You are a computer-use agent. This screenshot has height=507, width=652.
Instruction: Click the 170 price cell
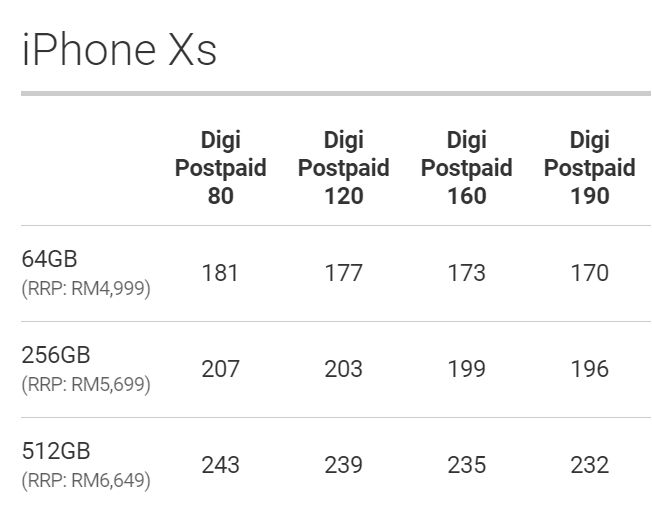pyautogui.click(x=589, y=272)
